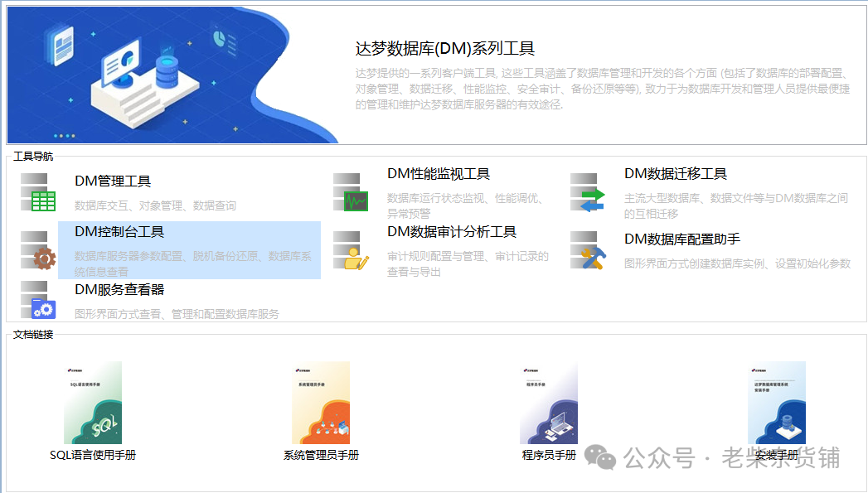Open the 安装手册 cover thumbnail

point(777,403)
